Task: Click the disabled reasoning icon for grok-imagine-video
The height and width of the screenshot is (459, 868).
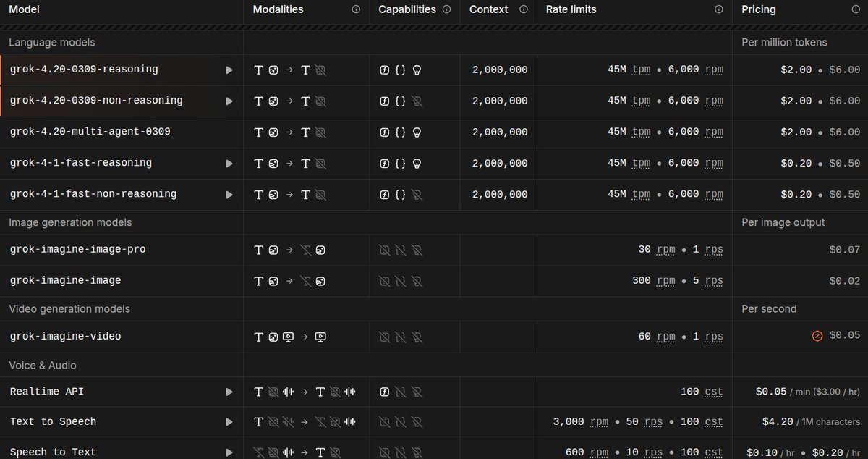Action: [x=417, y=337]
